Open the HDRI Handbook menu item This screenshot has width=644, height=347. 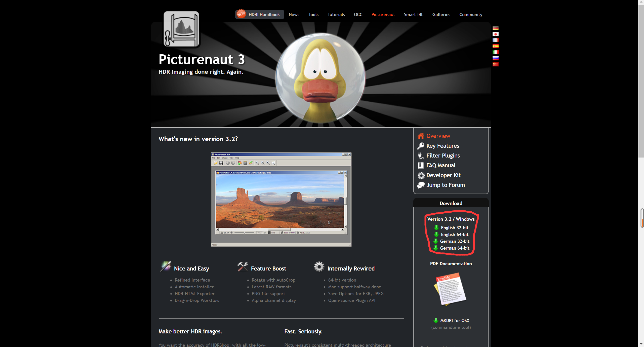264,15
